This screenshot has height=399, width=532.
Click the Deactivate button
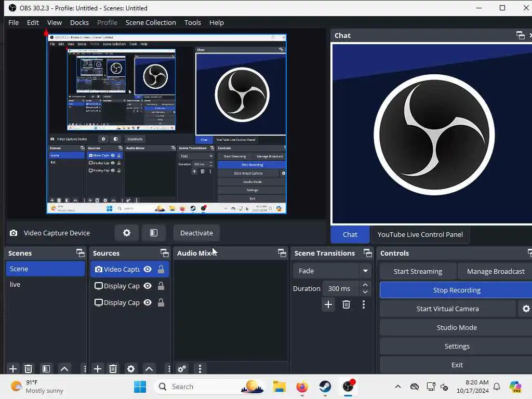pos(196,233)
